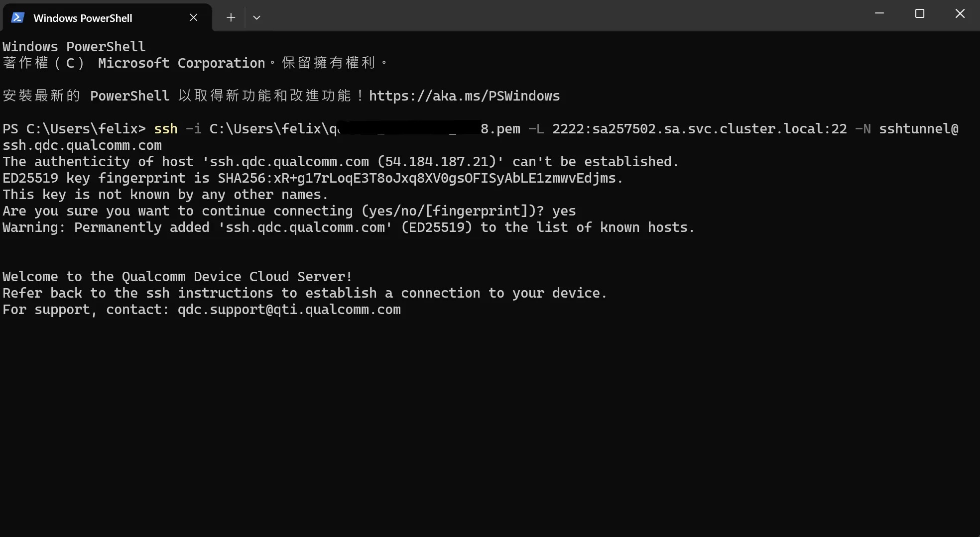The height and width of the screenshot is (537, 980).
Task: Click the Warning: Permanently added line
Action: tap(349, 227)
